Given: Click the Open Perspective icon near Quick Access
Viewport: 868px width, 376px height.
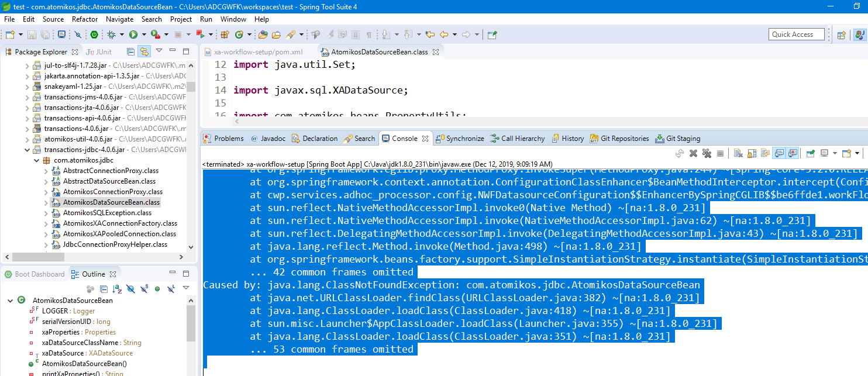Looking at the screenshot, I should pos(842,35).
